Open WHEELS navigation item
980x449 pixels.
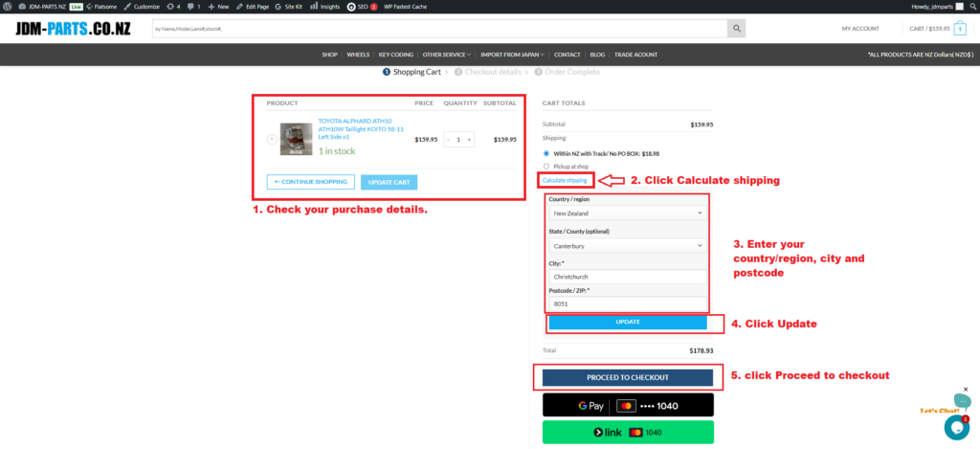point(358,55)
